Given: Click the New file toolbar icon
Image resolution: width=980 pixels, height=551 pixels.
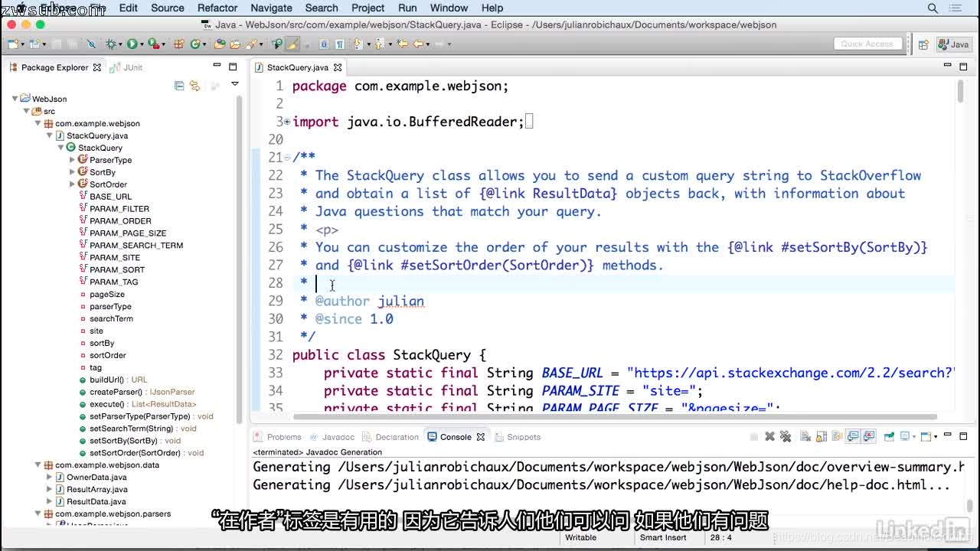Looking at the screenshot, I should pos(13,44).
